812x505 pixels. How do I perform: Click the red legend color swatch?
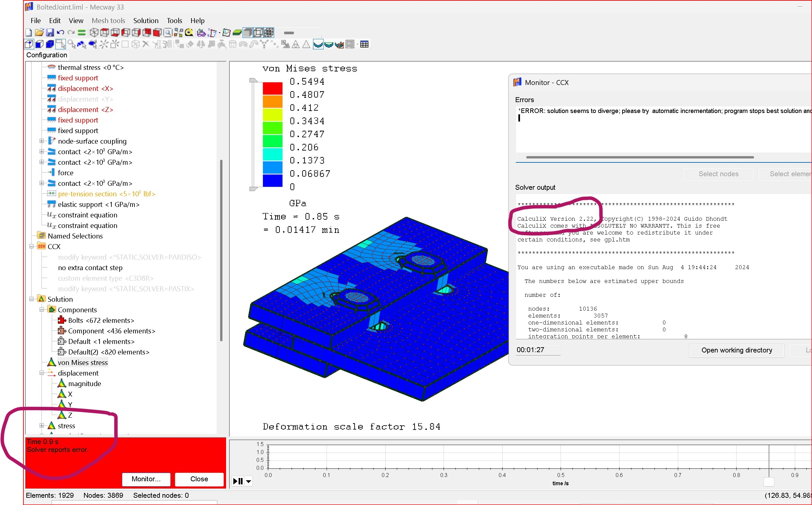(272, 88)
